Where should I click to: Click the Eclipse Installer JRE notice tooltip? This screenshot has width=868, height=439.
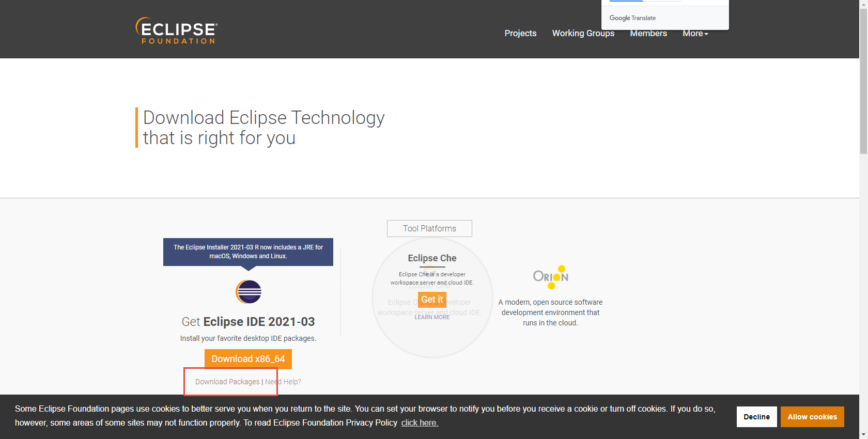pos(248,252)
